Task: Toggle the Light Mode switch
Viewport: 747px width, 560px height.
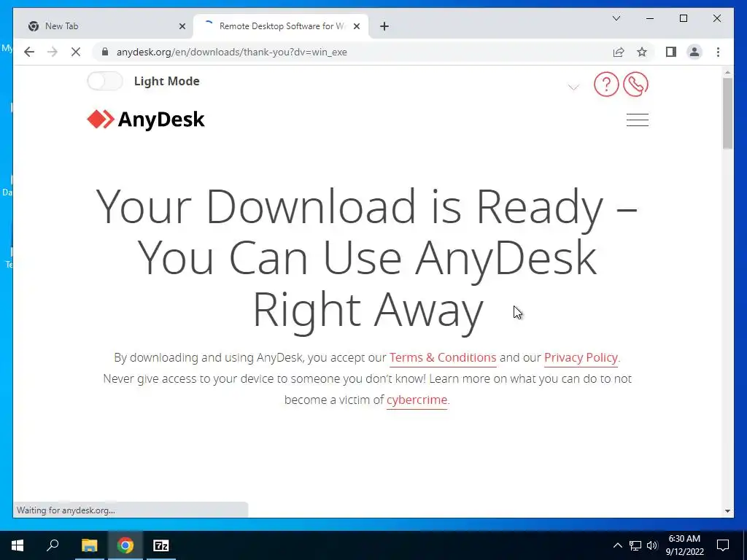Action: 105,81
